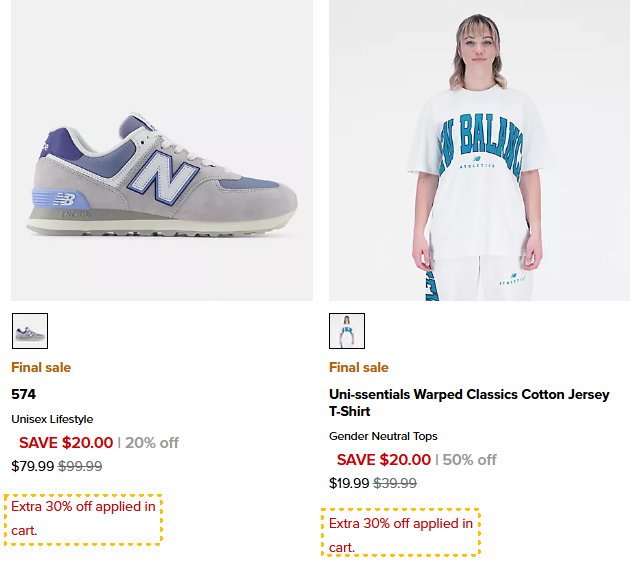Click the $19.99 sale price
The image size is (635, 561).
[x=349, y=483]
